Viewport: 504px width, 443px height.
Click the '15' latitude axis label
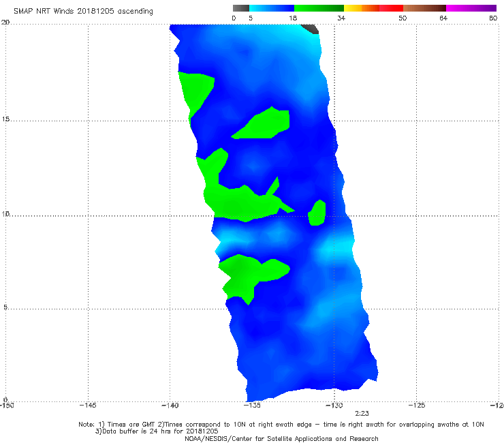(x=5, y=119)
